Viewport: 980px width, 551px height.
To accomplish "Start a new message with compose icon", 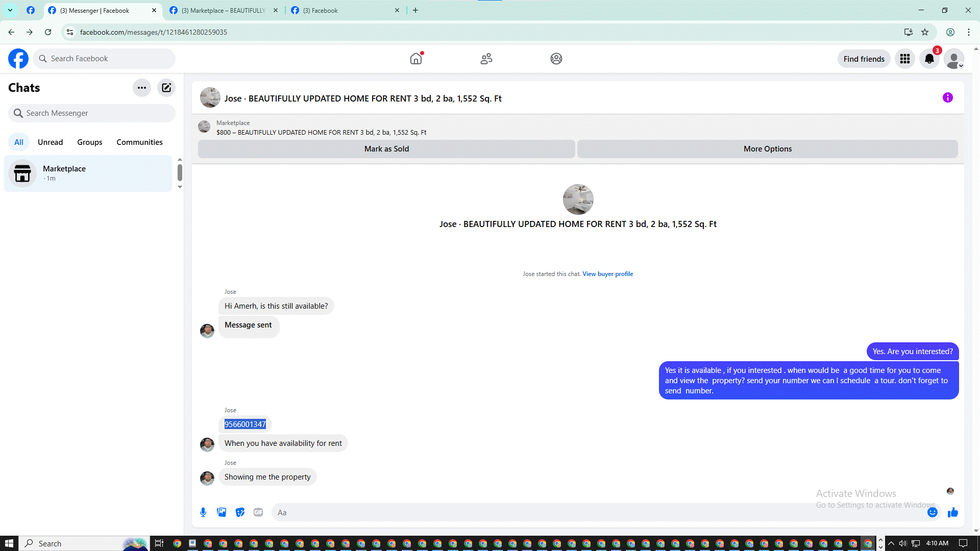I will tap(166, 88).
